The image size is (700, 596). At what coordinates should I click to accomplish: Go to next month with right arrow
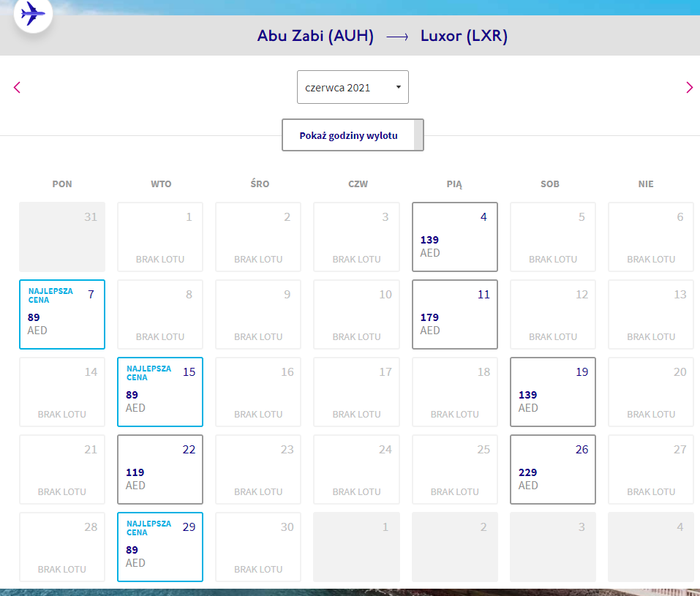pyautogui.click(x=689, y=88)
